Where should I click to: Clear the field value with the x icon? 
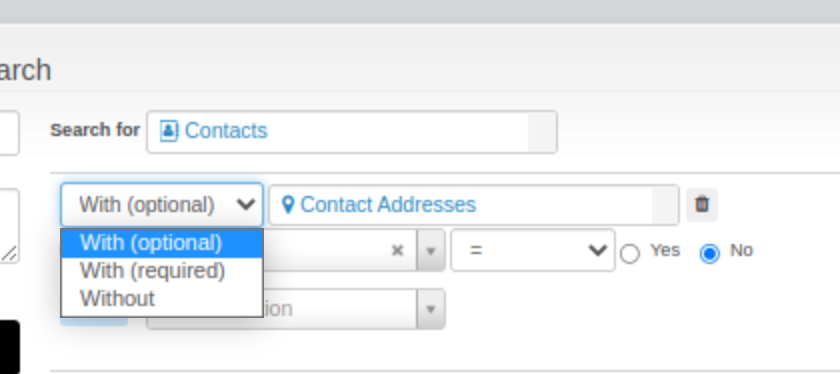397,250
